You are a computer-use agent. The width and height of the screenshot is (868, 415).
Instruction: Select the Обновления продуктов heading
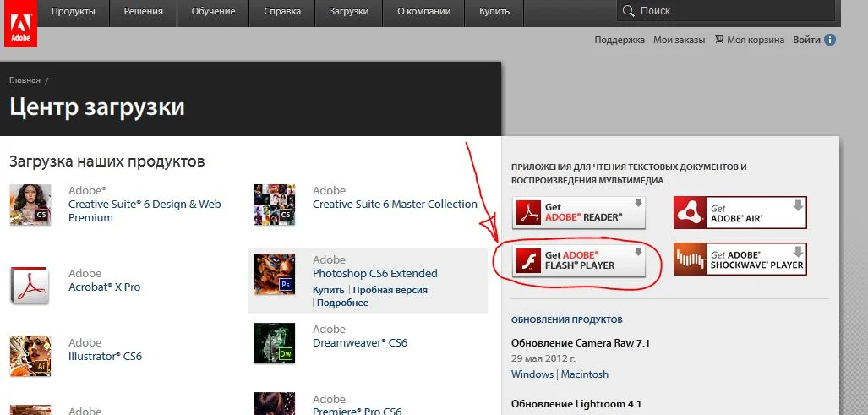(567, 319)
